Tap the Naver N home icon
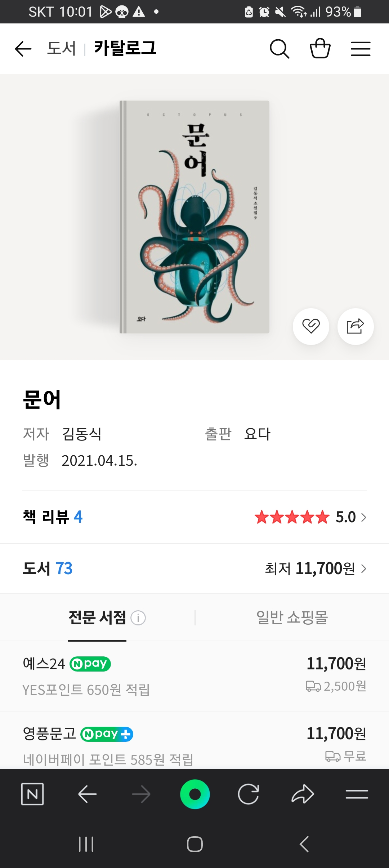The width and height of the screenshot is (389, 868). point(32,794)
